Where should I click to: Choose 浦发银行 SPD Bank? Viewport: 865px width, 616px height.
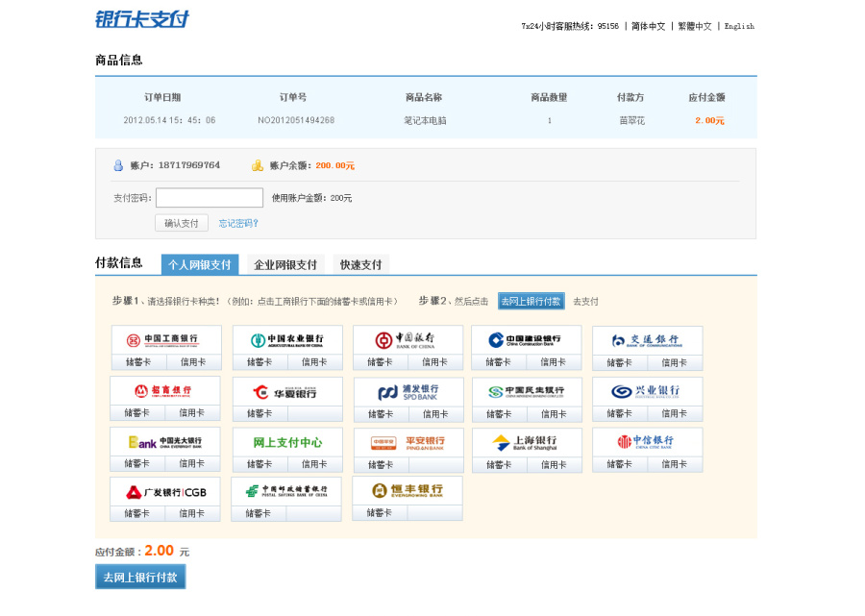coord(407,391)
